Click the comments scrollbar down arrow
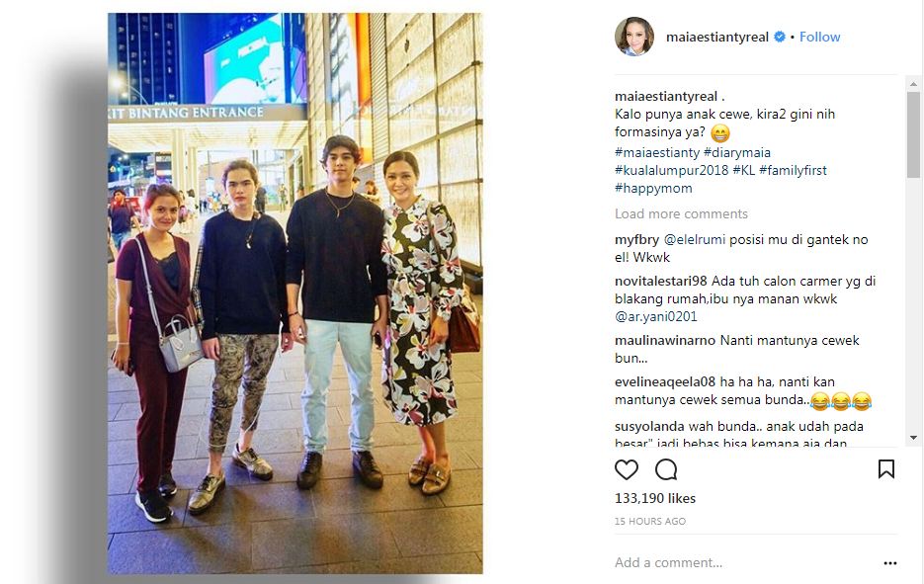This screenshot has height=584, width=924. tap(913, 438)
